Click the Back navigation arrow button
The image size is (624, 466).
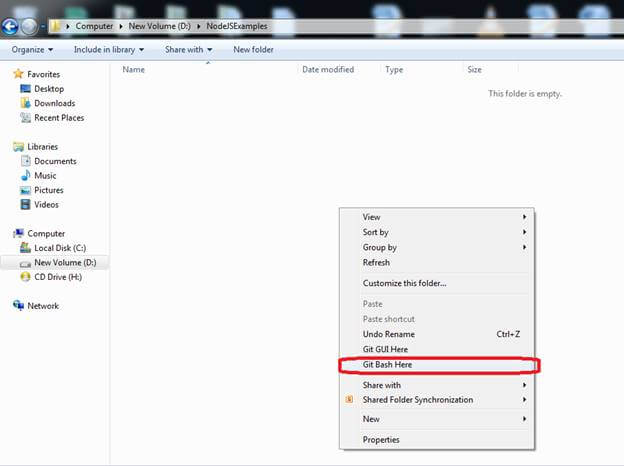10,27
